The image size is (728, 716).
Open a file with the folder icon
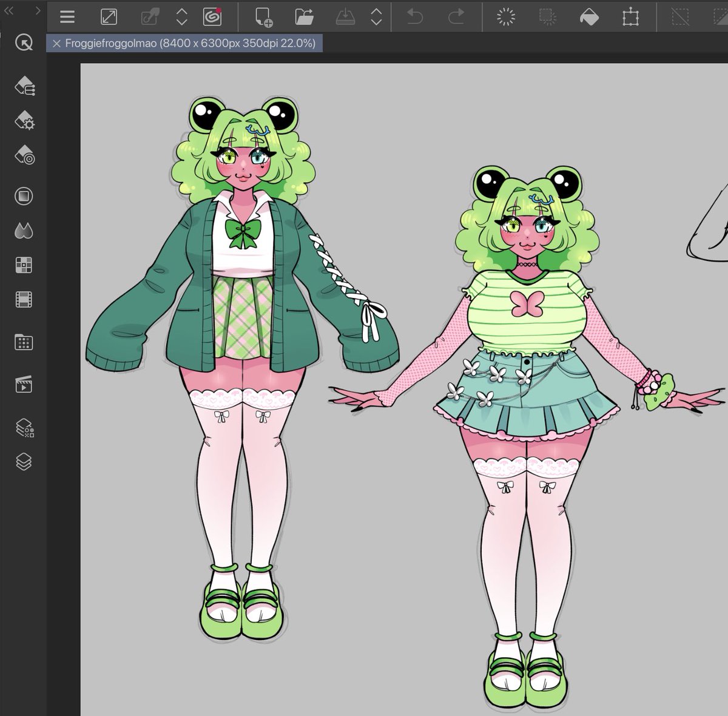(x=304, y=17)
